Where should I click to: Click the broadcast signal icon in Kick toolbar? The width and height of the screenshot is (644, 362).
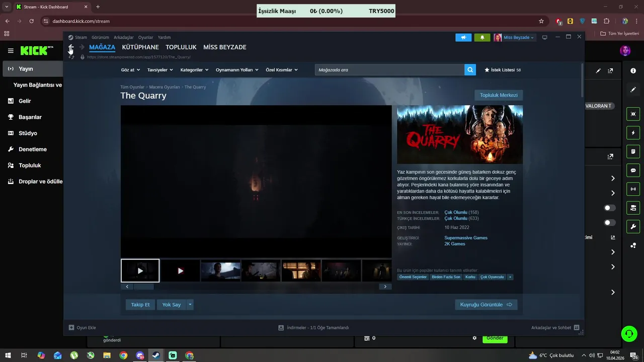(633, 189)
